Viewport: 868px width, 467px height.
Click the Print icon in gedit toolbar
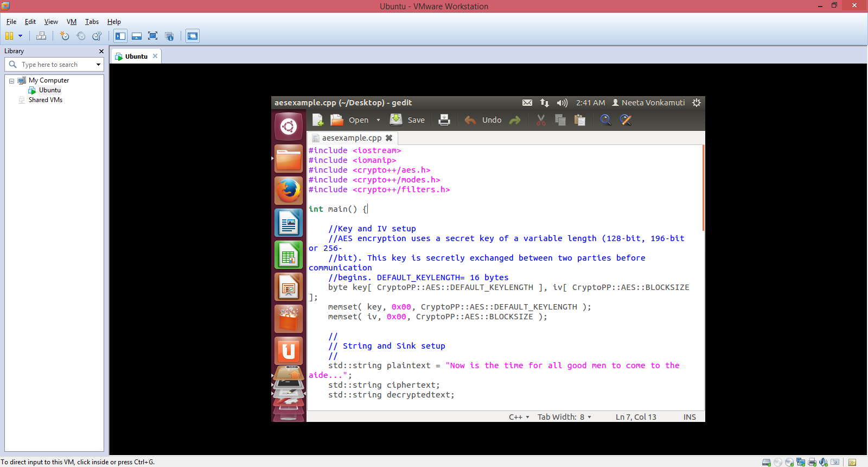click(444, 120)
